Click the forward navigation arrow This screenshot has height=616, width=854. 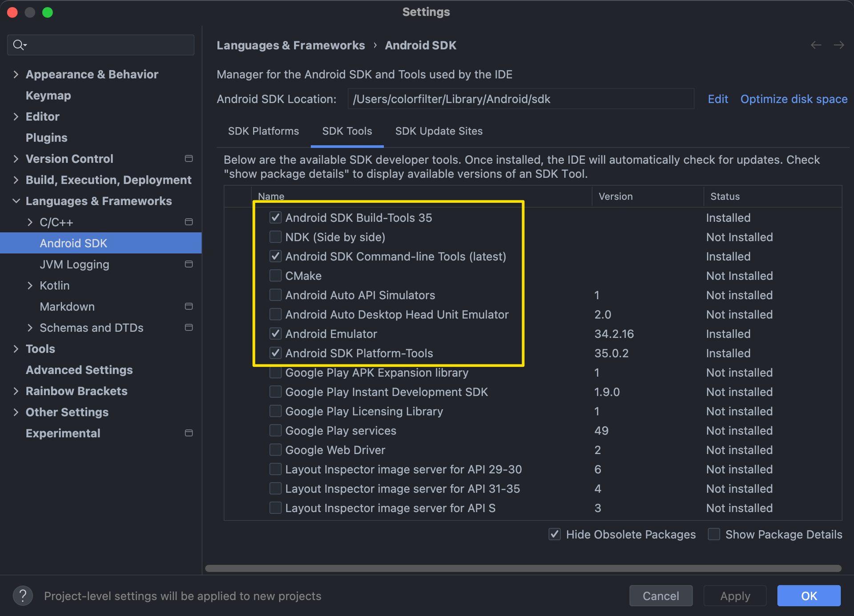838,45
